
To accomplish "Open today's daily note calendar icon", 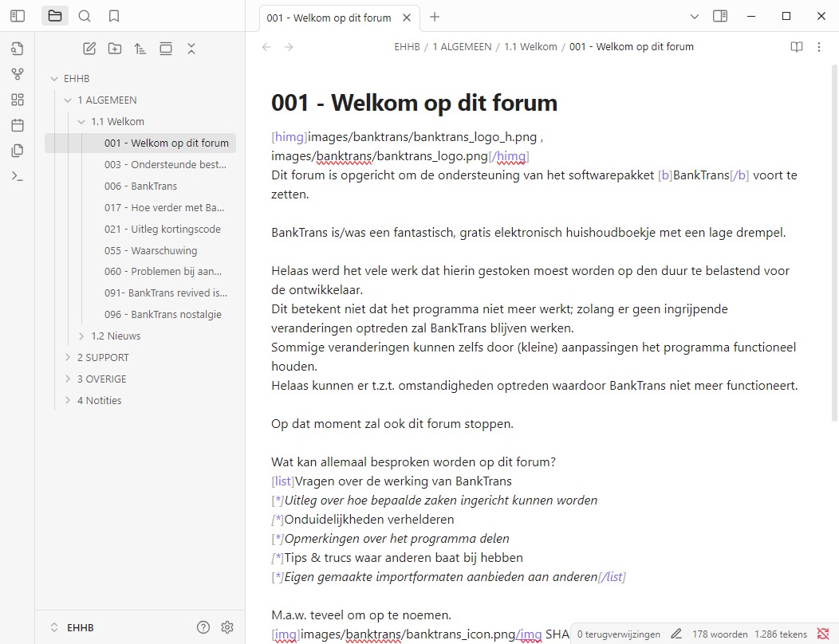I will click(18, 125).
